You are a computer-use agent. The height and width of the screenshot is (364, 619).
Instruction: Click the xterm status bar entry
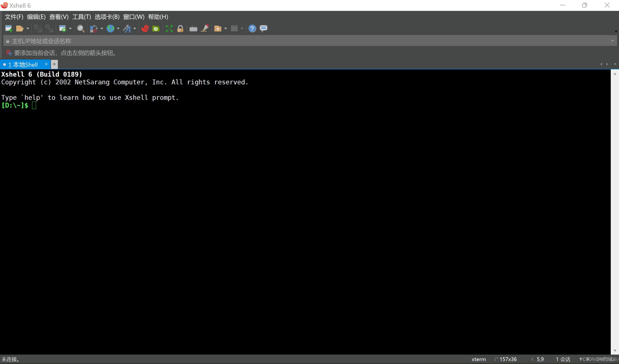pyautogui.click(x=479, y=359)
